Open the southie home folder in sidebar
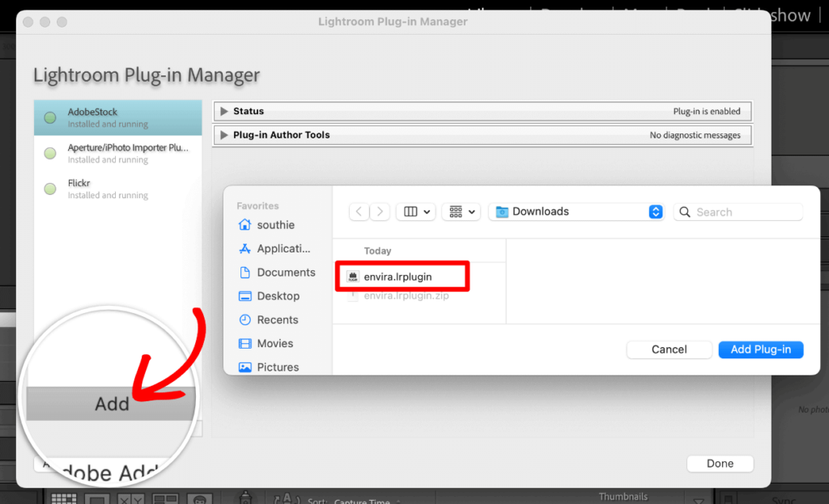 [x=266, y=225]
